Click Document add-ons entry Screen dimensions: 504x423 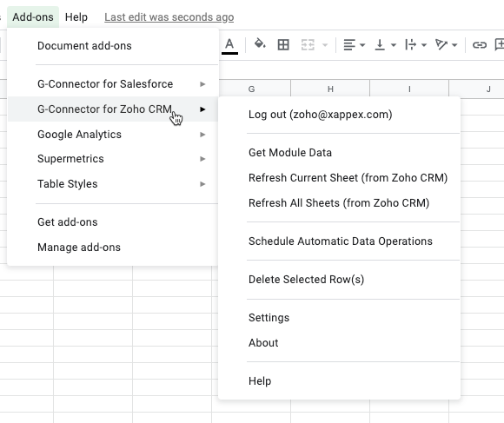pyautogui.click(x=112, y=46)
